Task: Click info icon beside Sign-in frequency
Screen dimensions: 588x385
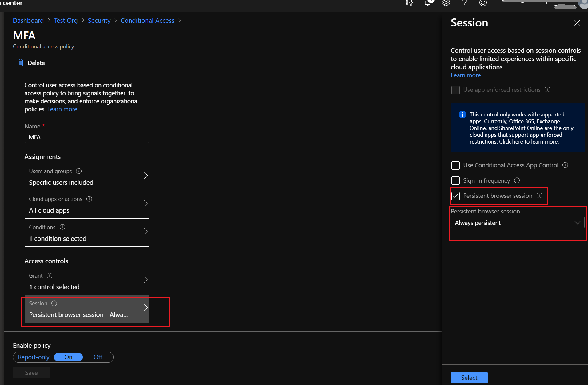Action: (517, 180)
